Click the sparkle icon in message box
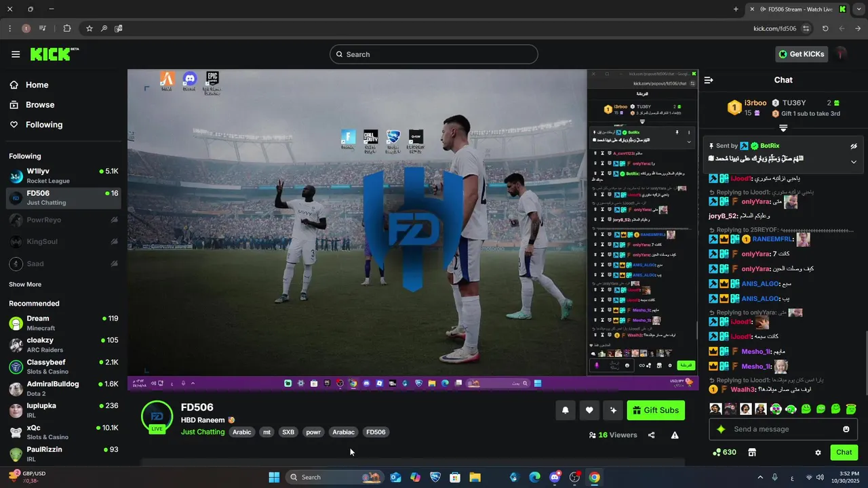868x488 pixels. coord(721,429)
